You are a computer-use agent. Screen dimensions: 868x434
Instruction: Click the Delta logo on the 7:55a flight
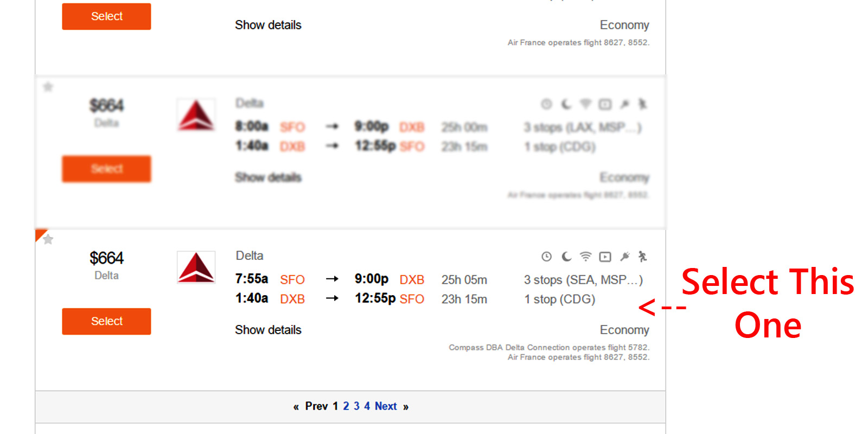tap(196, 267)
